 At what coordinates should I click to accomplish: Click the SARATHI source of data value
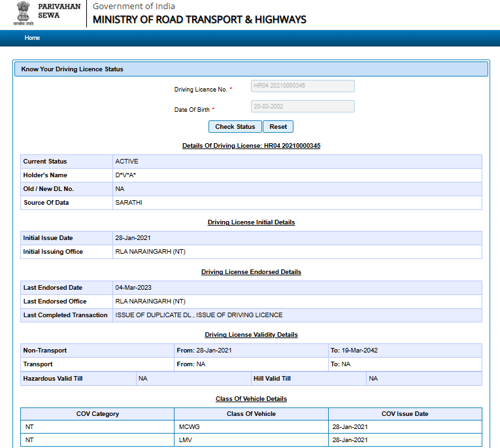tap(129, 203)
